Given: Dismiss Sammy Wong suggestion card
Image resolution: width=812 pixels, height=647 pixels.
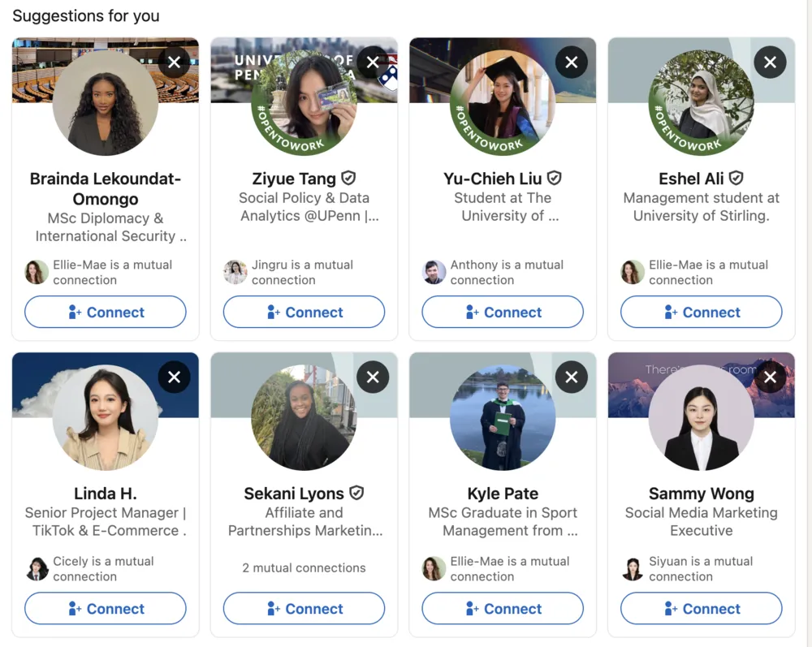Looking at the screenshot, I should click(x=770, y=377).
